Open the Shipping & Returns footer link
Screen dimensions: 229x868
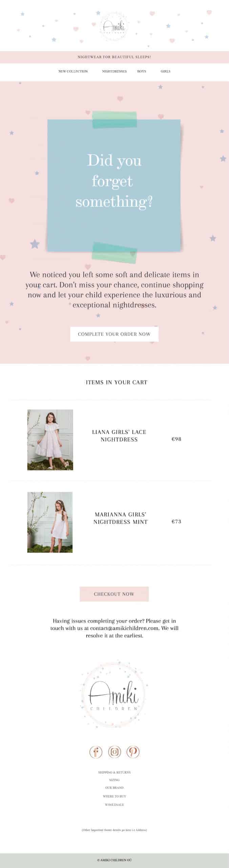point(114,772)
